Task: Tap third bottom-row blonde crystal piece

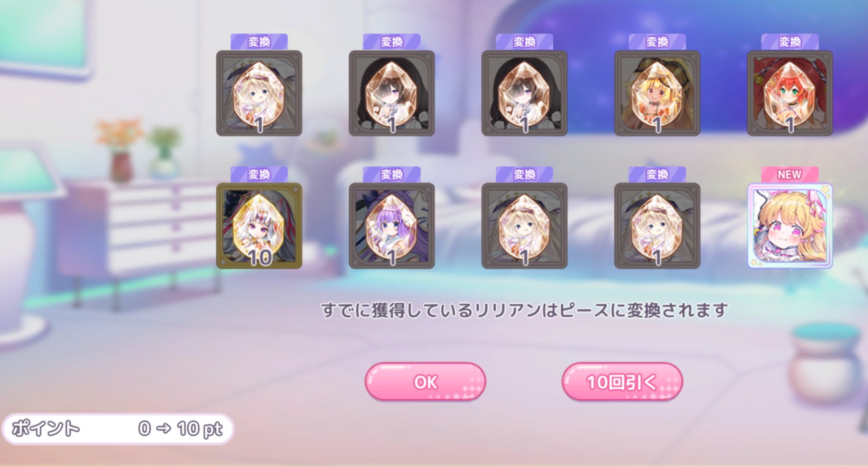Action: tap(525, 225)
